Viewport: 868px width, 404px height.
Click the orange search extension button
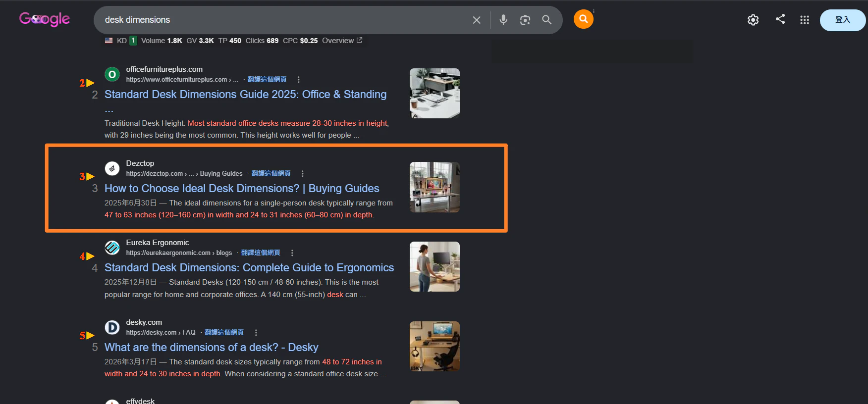pos(584,19)
